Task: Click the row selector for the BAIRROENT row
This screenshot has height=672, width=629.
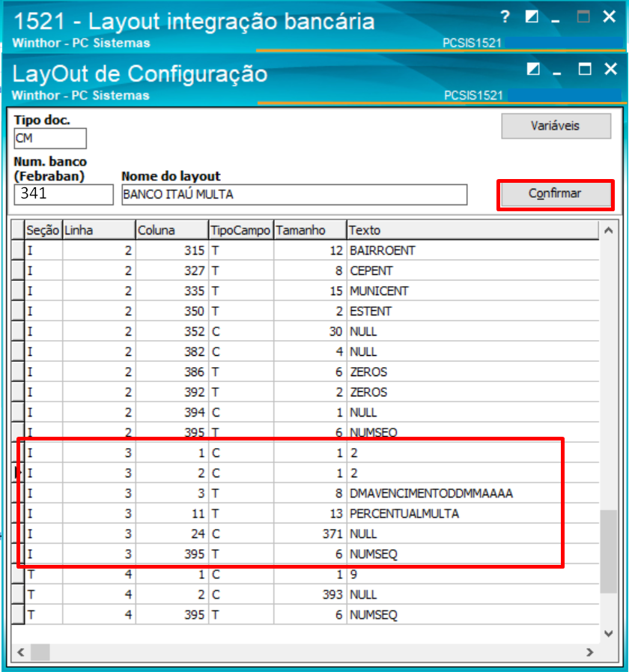Action: click(18, 250)
